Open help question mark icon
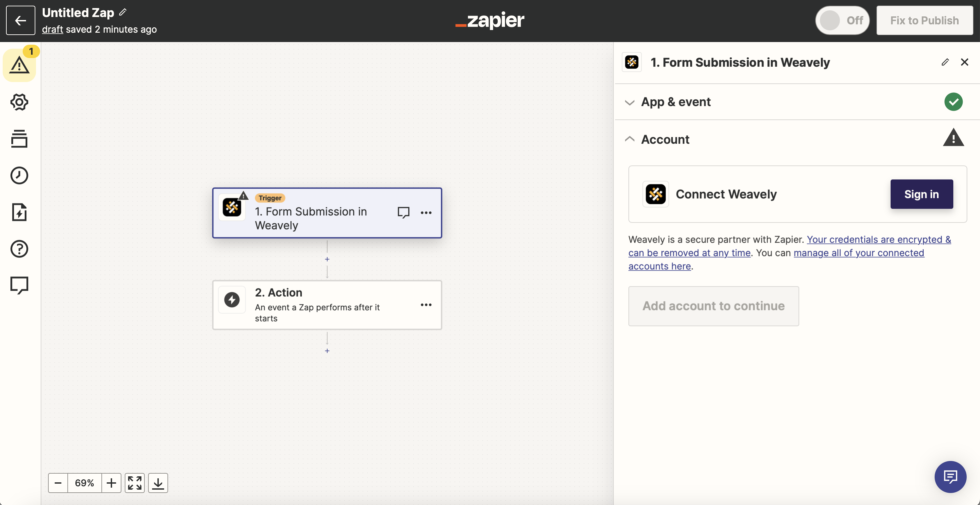This screenshot has width=980, height=505. [19, 249]
